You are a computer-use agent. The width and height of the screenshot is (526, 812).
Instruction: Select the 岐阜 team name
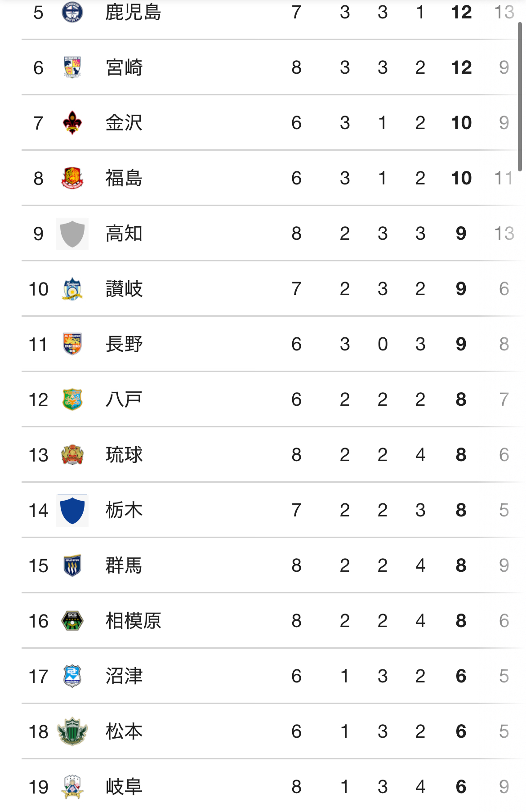click(124, 787)
